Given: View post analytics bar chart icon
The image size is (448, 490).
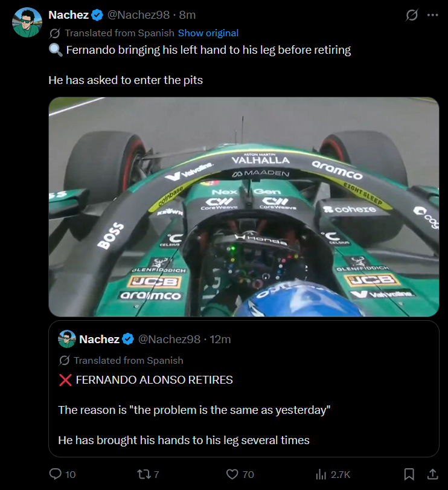Looking at the screenshot, I should tap(321, 474).
